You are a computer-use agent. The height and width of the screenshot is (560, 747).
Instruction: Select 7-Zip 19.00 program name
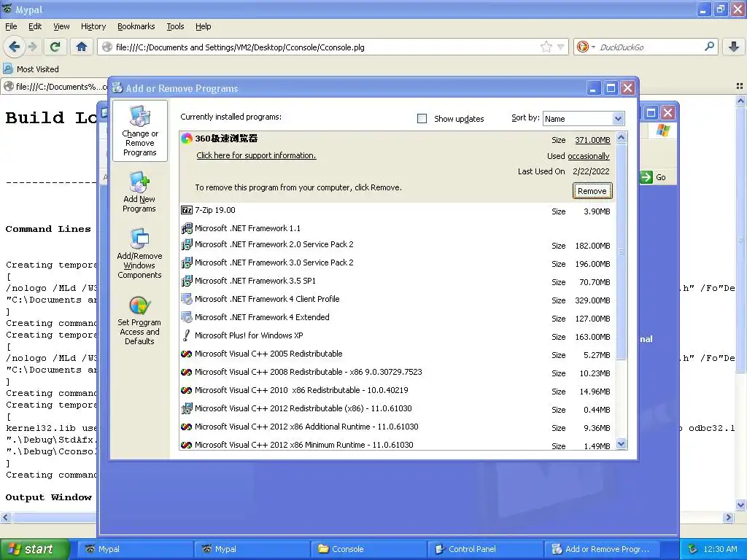215,210
